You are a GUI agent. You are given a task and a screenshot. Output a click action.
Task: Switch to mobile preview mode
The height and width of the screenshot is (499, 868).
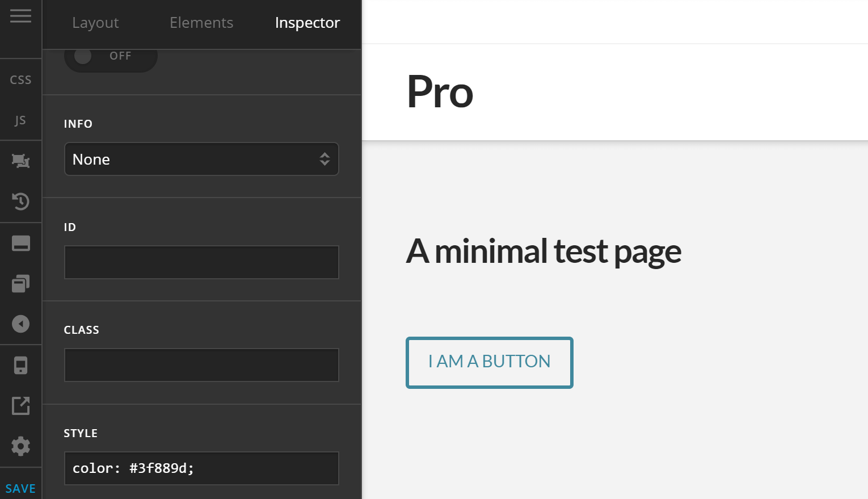[20, 365]
